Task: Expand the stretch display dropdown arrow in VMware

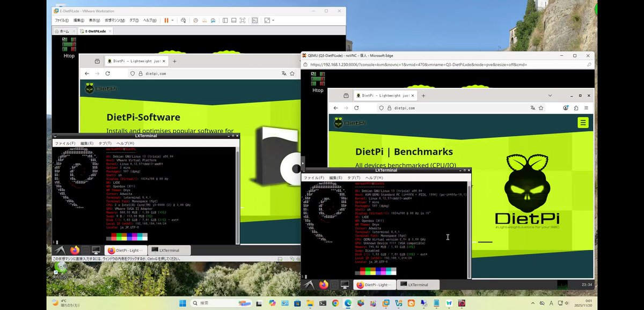Action: coord(273,20)
